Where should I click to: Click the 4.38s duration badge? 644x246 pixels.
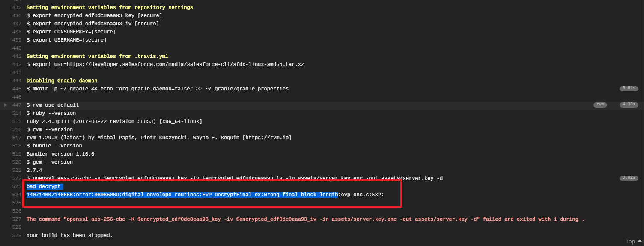pyautogui.click(x=628, y=105)
